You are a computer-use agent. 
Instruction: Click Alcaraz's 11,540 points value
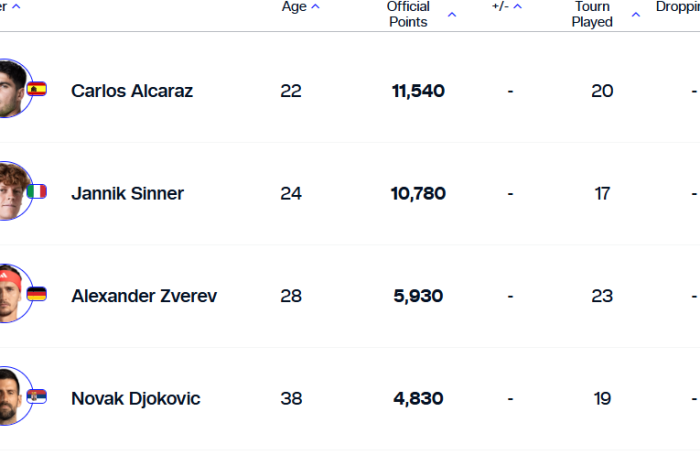[x=418, y=91]
